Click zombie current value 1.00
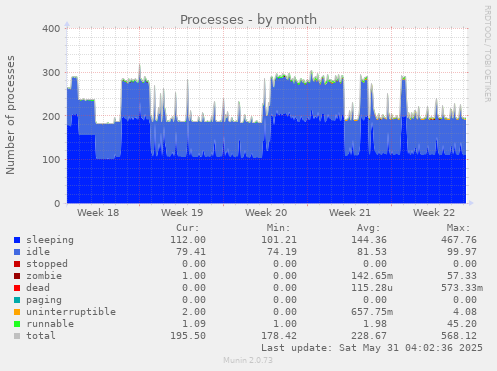This screenshot has width=497, height=371. coord(194,276)
